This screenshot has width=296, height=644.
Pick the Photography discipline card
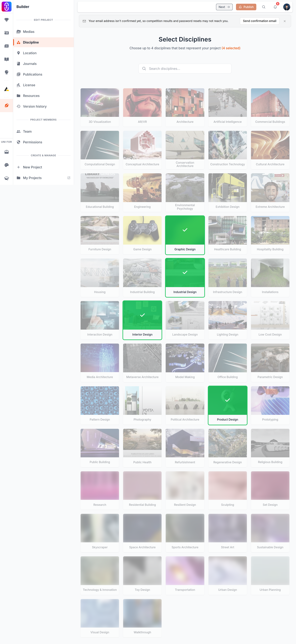[x=142, y=405]
